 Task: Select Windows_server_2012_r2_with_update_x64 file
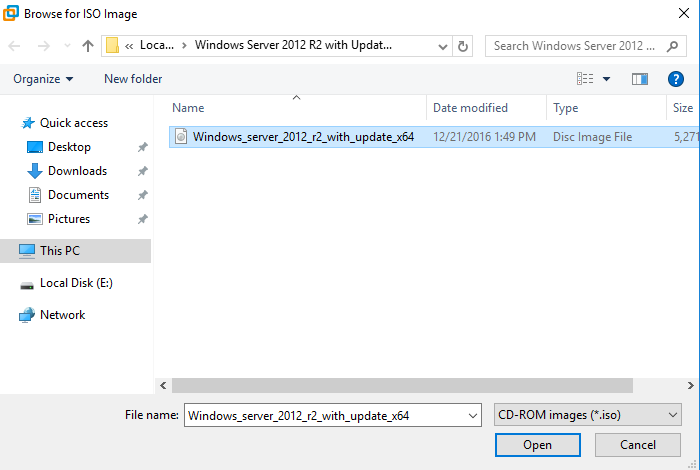point(303,137)
